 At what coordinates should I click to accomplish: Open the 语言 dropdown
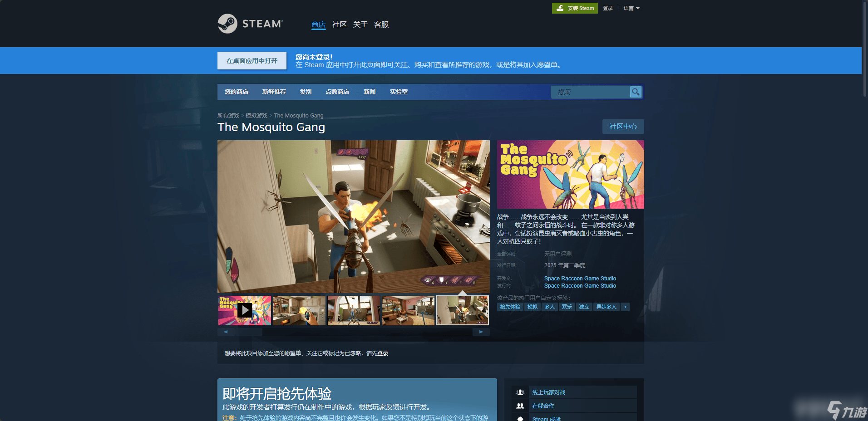[631, 8]
